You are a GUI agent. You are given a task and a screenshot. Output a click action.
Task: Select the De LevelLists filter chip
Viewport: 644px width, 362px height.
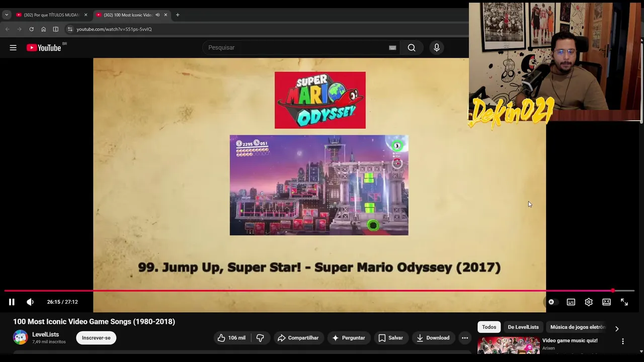click(x=523, y=327)
